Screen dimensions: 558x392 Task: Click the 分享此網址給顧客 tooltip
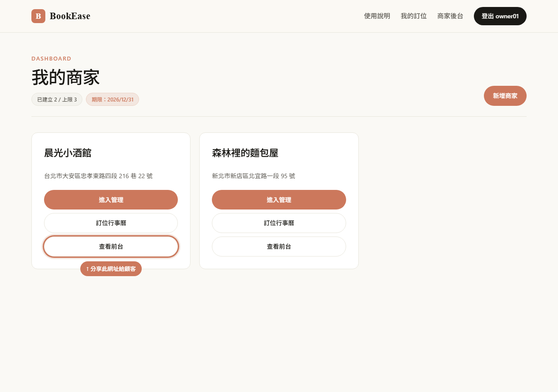tap(111, 269)
